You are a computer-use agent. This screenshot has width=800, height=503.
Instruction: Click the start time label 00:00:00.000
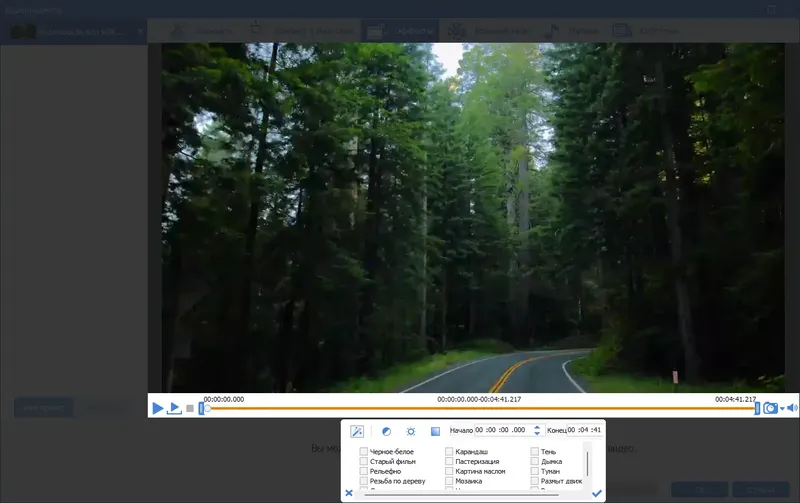(x=223, y=399)
